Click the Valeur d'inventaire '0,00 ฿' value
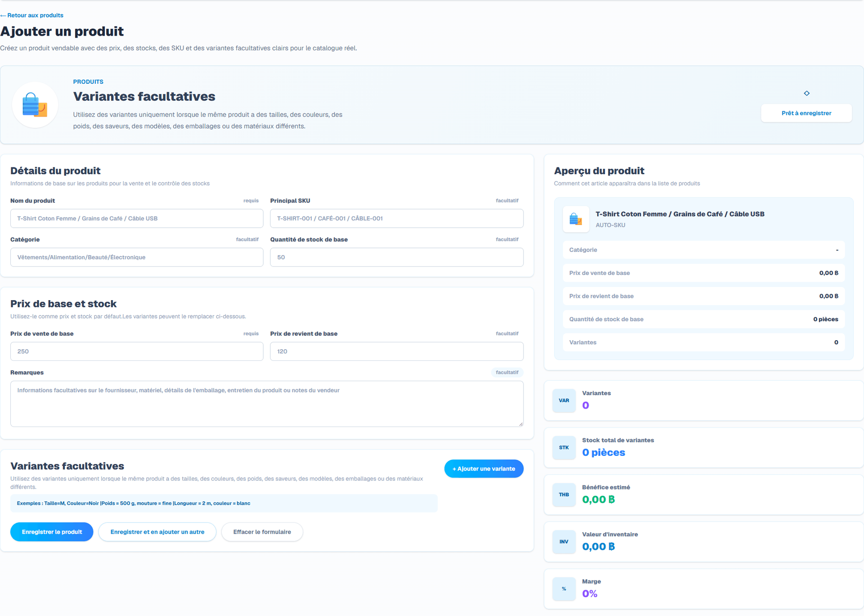Screen dimensions: 864x616 tap(598, 547)
